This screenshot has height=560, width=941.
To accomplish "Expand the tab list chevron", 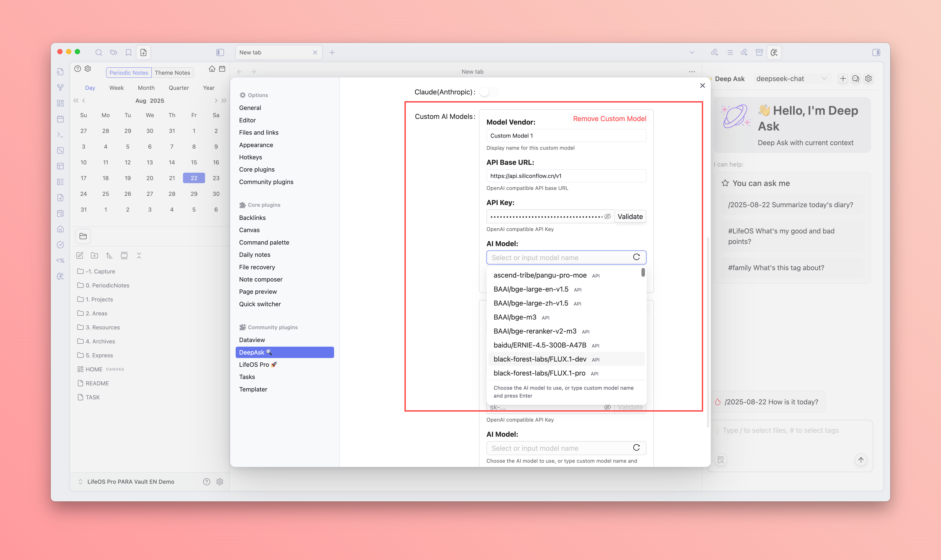I will pos(692,52).
